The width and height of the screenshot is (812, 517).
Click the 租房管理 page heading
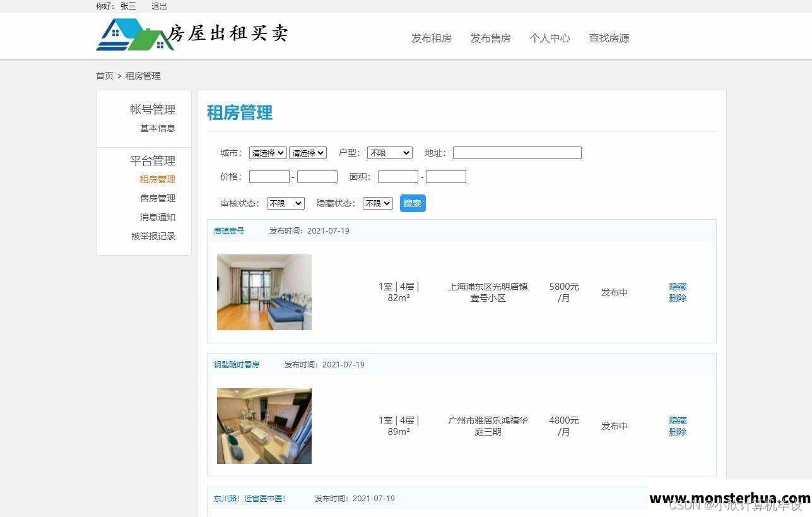[240, 113]
